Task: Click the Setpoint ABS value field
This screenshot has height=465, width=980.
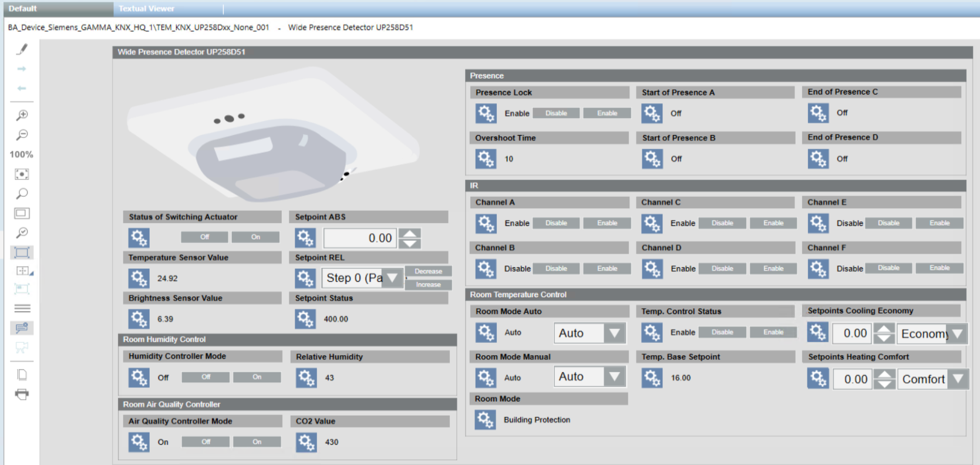Action: pos(359,238)
